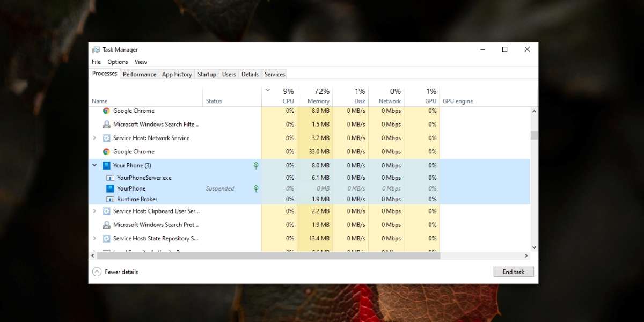This screenshot has width=644, height=322.
Task: Click the Service Host: Clipboard User Service icon
Action: click(106, 211)
